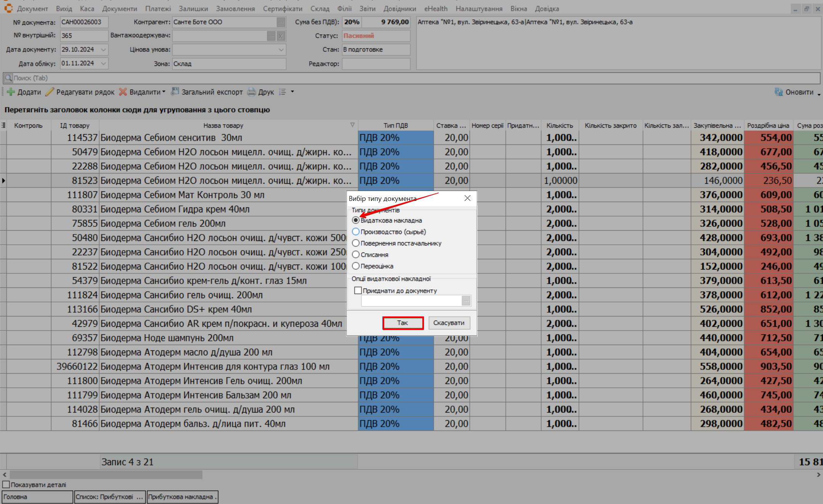This screenshot has height=504, width=823.
Task: Switch to the Головна tab
Action: click(x=37, y=497)
